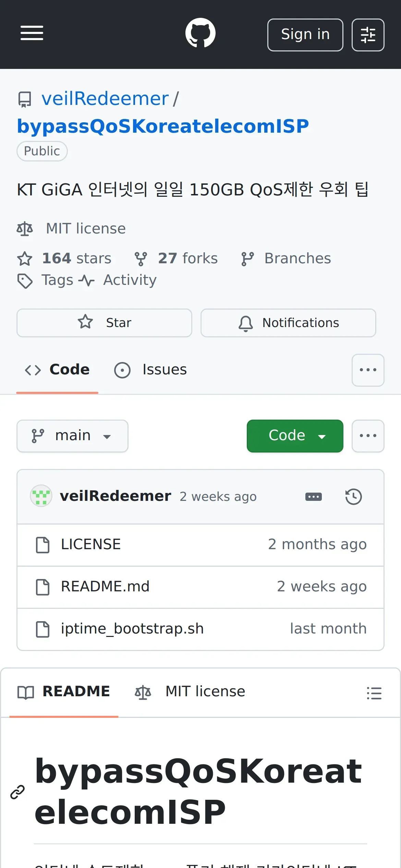Open more file actions menu
Image resolution: width=401 pixels, height=868 pixels.
pos(368,436)
